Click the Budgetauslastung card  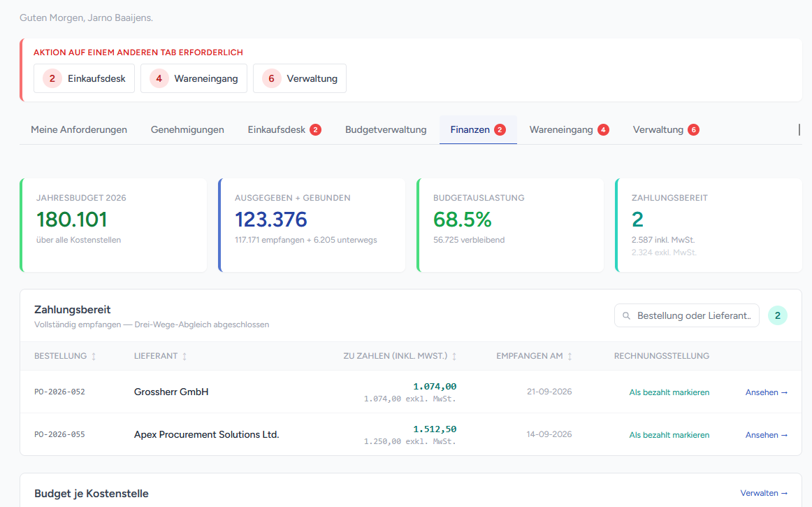tap(510, 225)
